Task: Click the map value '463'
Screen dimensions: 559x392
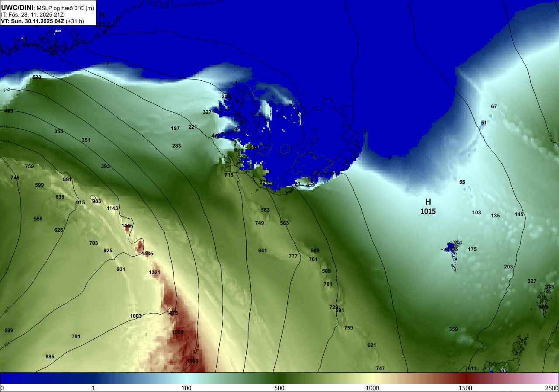Action: [x=9, y=111]
